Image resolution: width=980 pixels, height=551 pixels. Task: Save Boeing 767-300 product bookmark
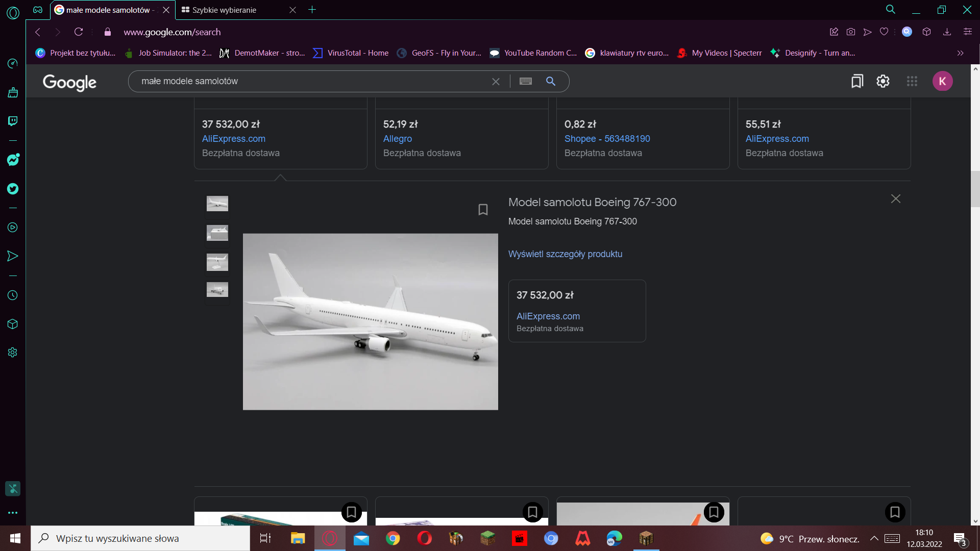tap(483, 210)
